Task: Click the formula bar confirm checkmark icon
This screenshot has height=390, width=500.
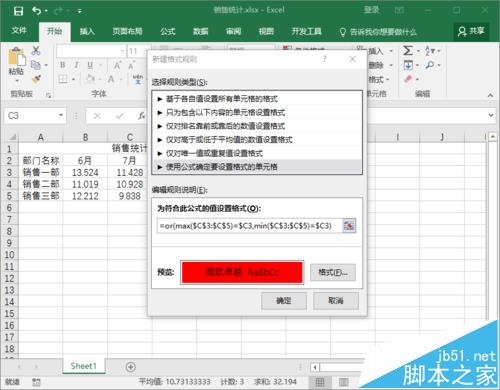Action: tap(120, 116)
